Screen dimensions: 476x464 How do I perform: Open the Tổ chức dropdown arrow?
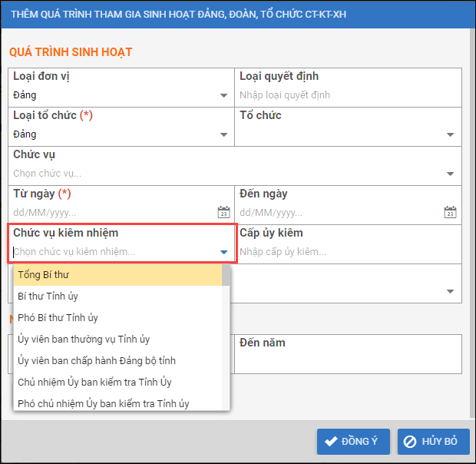[x=451, y=134]
